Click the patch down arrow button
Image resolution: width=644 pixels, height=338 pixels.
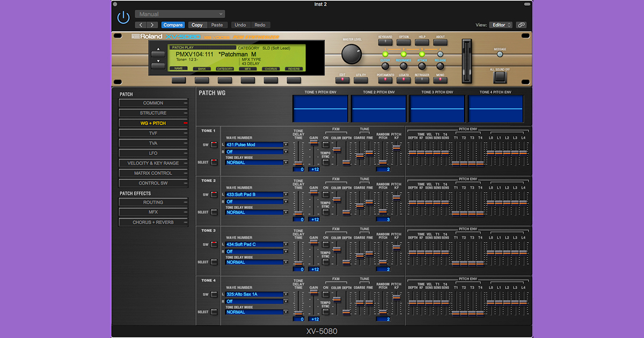158,65
